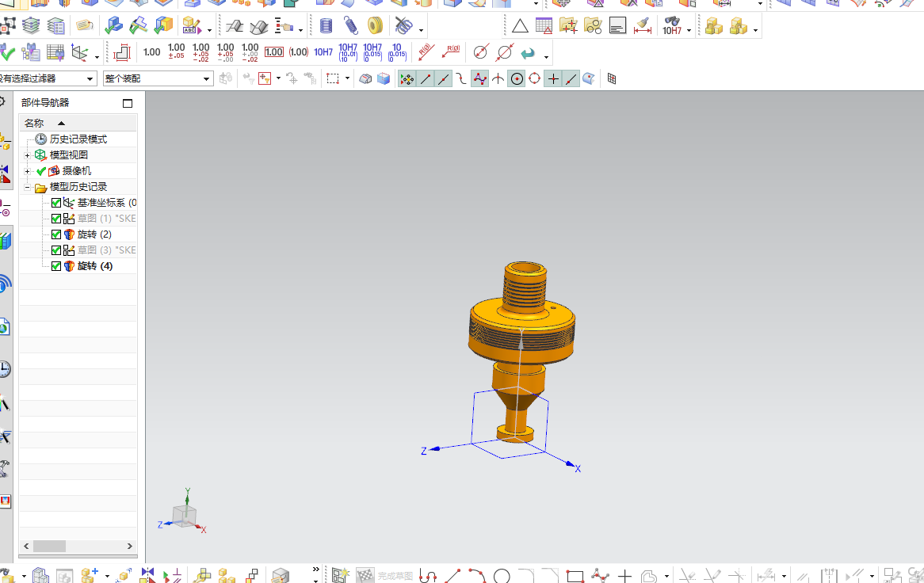
Task: Apply boxed basic dimension 1.00 style
Action: 274,52
